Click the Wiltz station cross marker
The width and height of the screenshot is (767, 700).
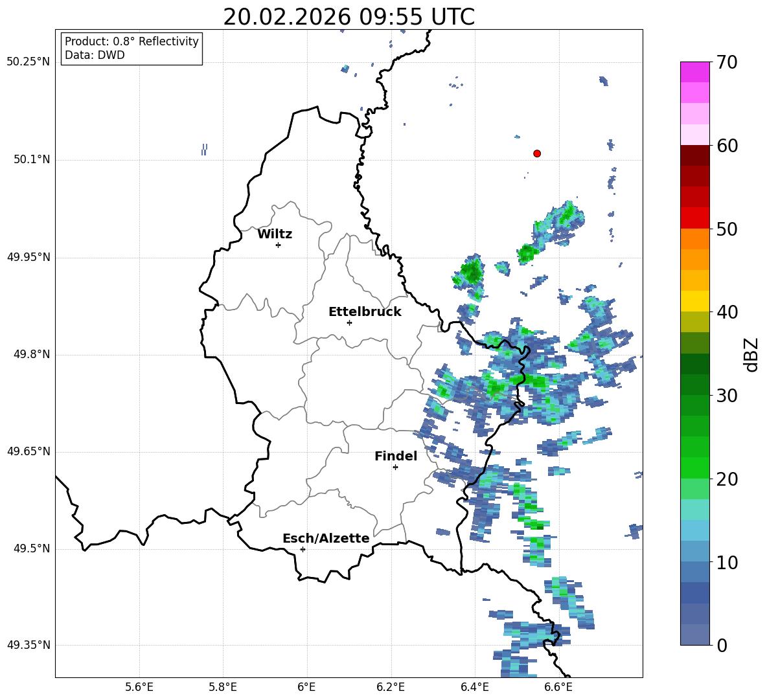click(x=279, y=245)
